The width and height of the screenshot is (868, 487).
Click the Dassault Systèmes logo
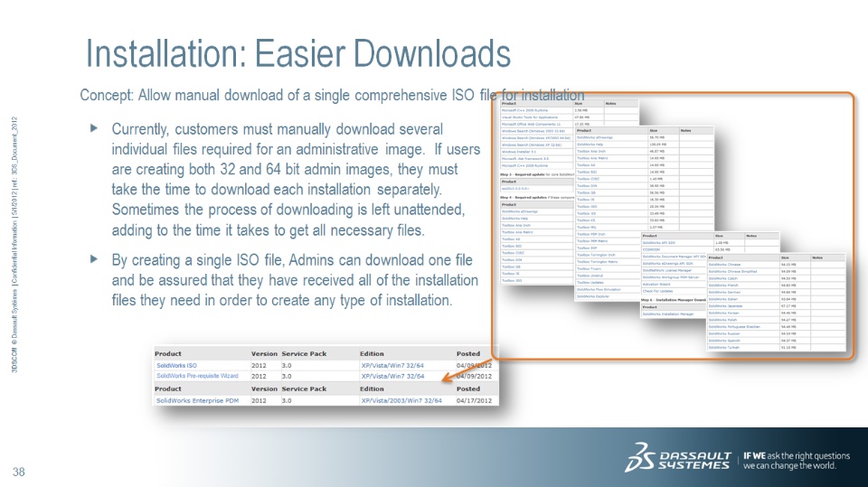pos(678,458)
